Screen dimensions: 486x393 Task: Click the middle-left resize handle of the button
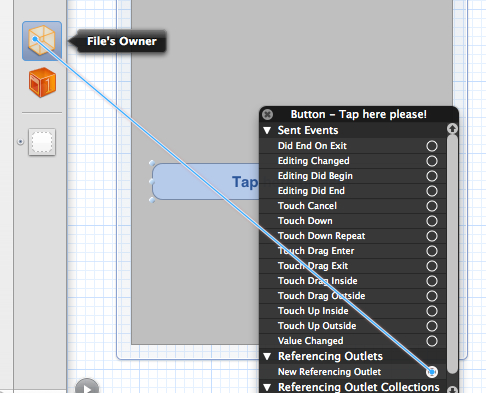pyautogui.click(x=152, y=182)
